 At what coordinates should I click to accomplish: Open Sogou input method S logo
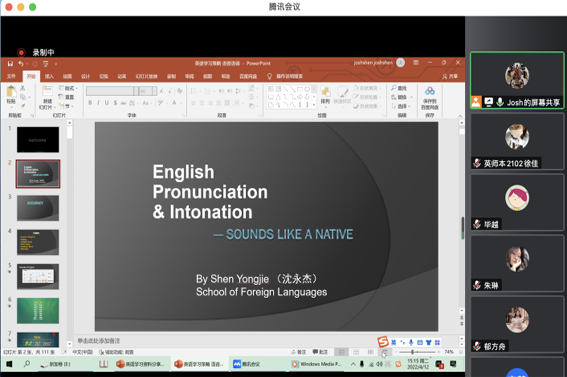pos(383,341)
